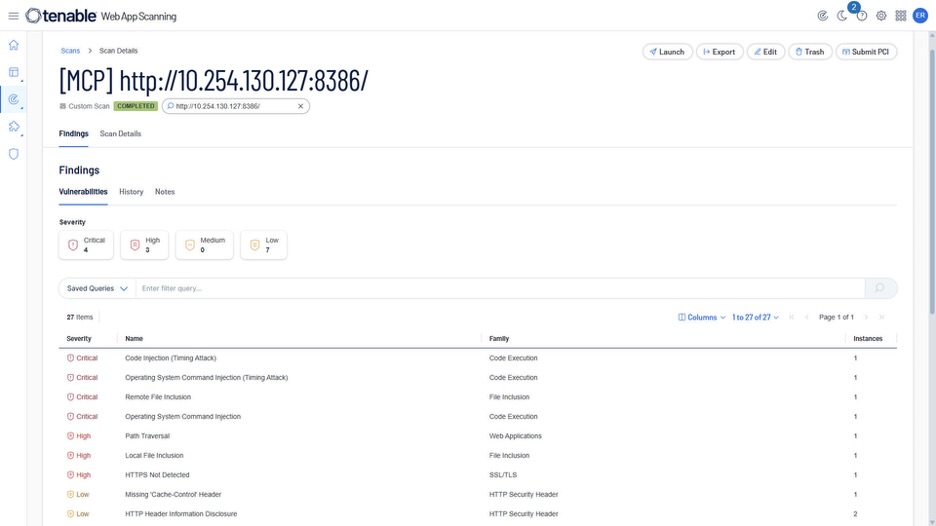Open the hamburger navigation menu
The height and width of the screenshot is (526, 936).
pyautogui.click(x=13, y=16)
